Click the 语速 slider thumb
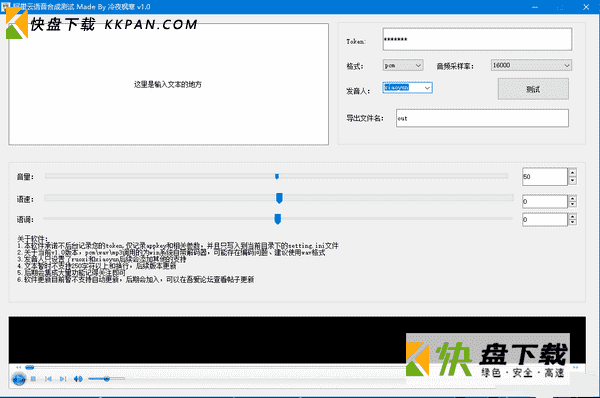This screenshot has height=398, width=600. [x=279, y=198]
